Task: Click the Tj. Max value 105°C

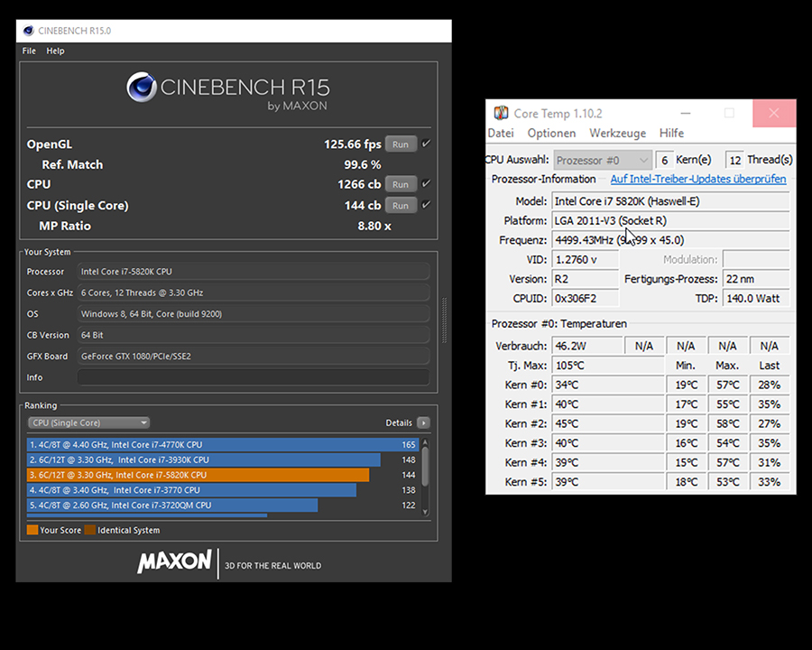Action: click(x=608, y=366)
